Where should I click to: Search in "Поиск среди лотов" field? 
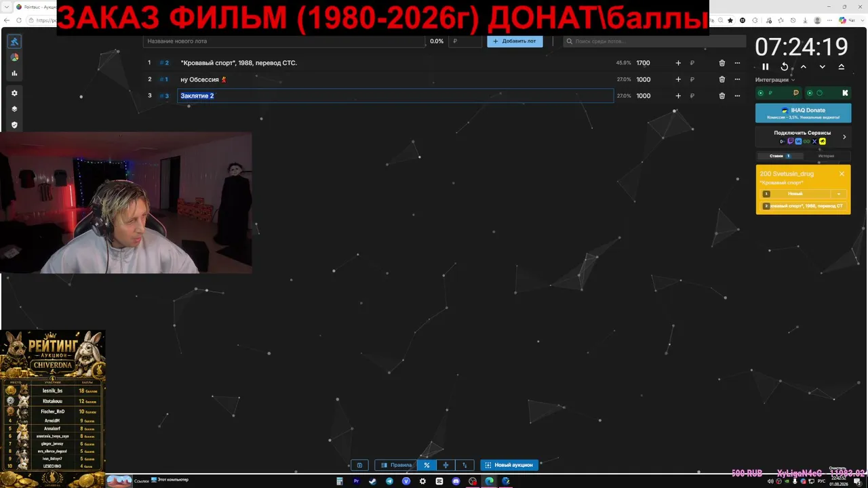click(654, 41)
